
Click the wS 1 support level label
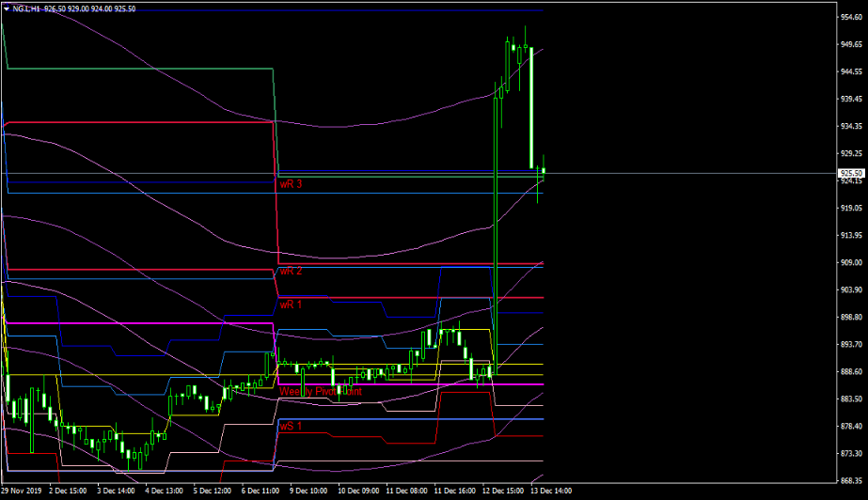click(291, 427)
